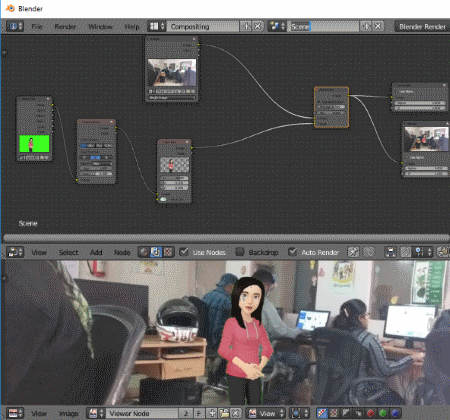Click the color and alpha display icon

click(x=322, y=413)
